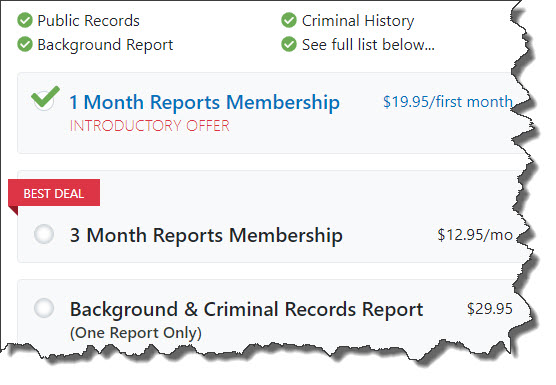Click the $19.95/first month price
The width and height of the screenshot is (556, 385).
coord(448,102)
